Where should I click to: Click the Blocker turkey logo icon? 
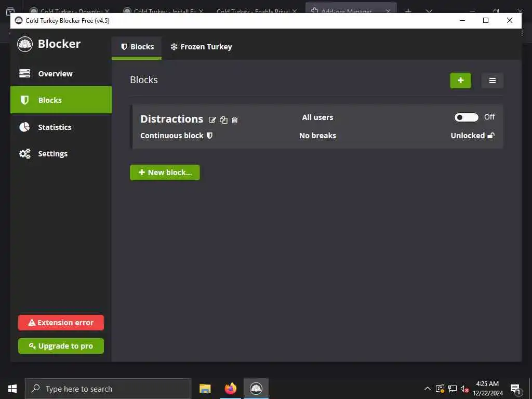(25, 44)
